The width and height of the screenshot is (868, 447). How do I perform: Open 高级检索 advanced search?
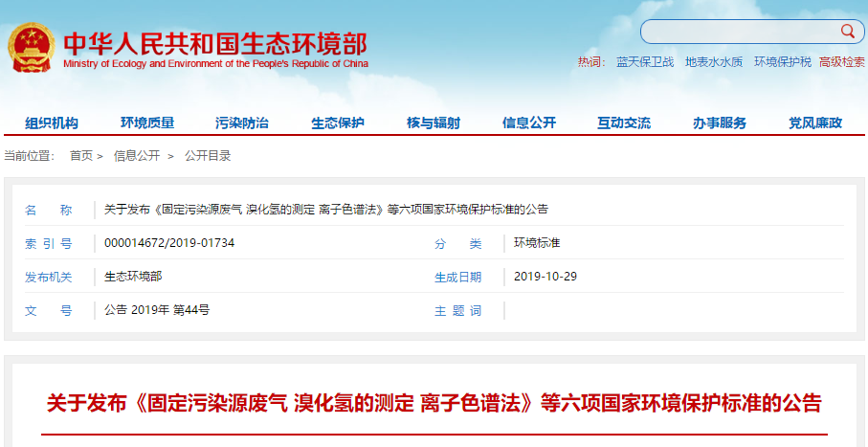click(x=842, y=62)
